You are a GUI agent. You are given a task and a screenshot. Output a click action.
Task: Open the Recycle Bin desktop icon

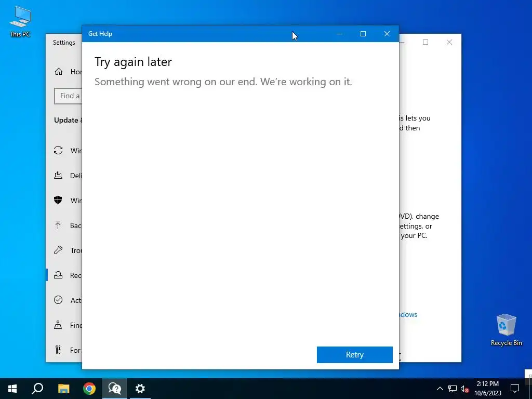[506, 330]
